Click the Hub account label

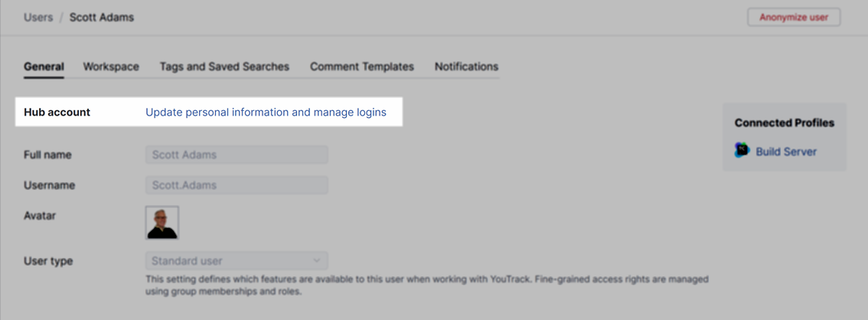[57, 112]
